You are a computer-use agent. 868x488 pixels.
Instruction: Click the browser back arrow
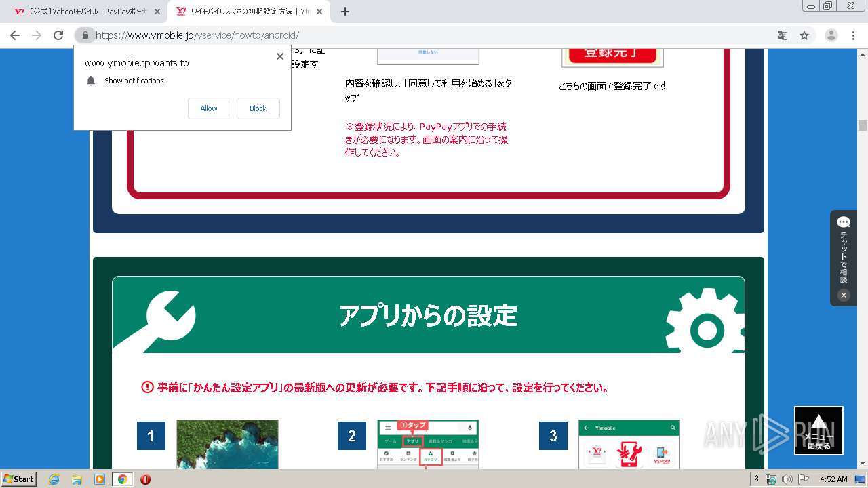[x=15, y=35]
